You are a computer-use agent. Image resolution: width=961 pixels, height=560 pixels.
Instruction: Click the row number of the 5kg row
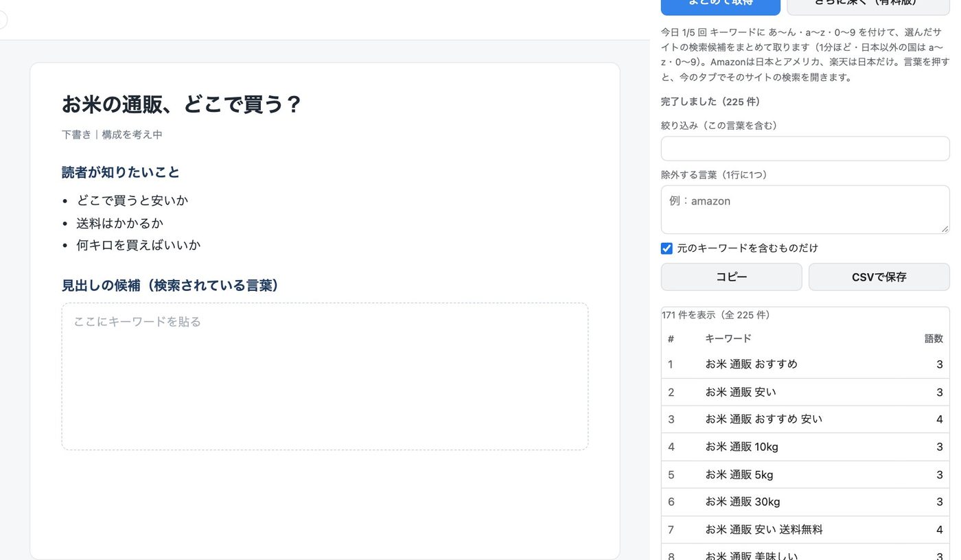(x=671, y=474)
